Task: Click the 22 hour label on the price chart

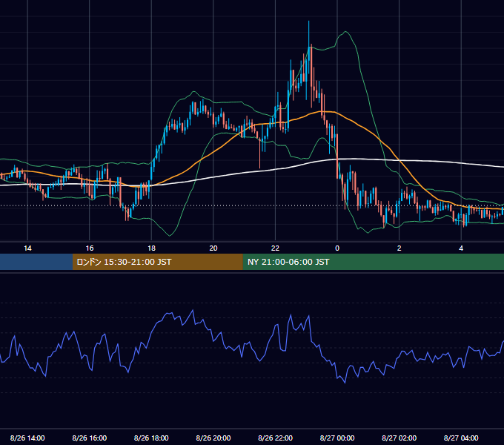Action: pos(275,248)
